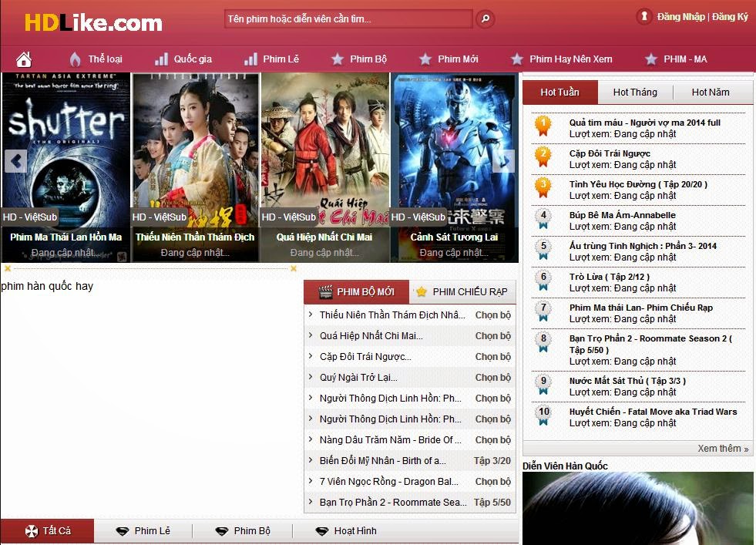Click the left yellow X above the content area

(x=8, y=268)
